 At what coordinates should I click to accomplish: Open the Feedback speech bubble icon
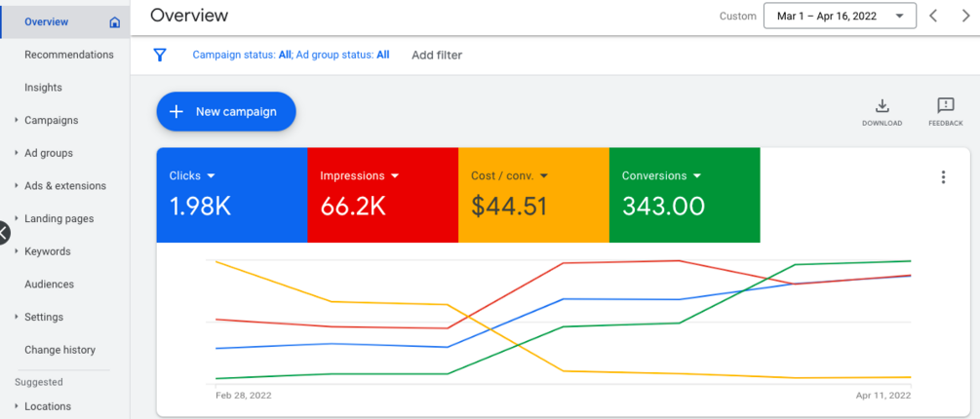(x=946, y=105)
